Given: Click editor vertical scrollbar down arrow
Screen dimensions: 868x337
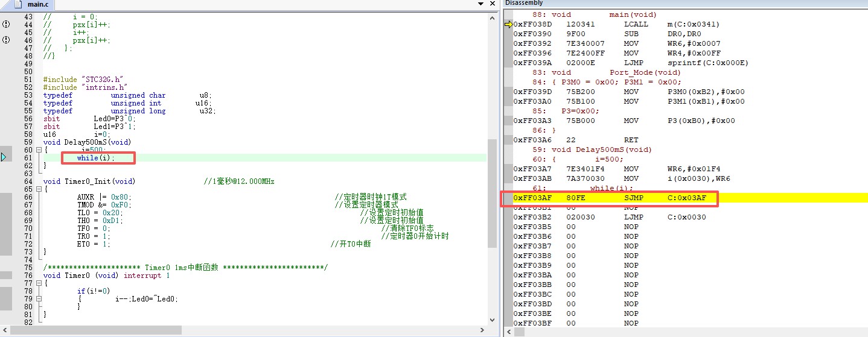Looking at the screenshot, I should tap(493, 321).
